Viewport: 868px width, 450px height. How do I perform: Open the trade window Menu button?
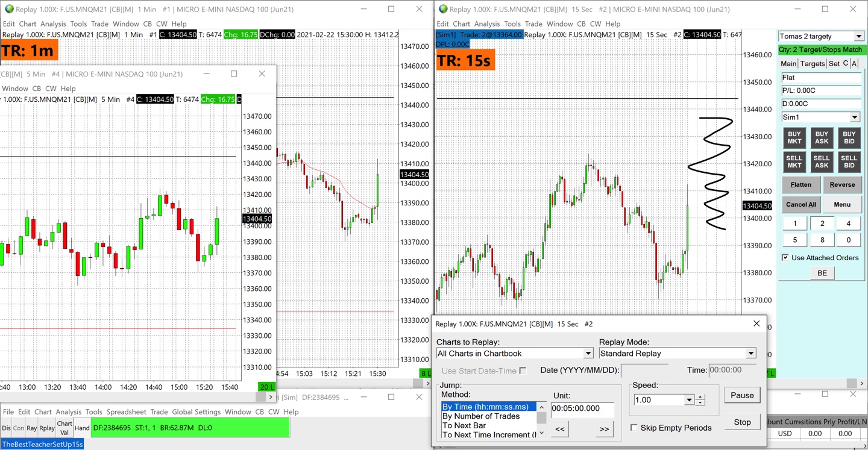pyautogui.click(x=842, y=204)
